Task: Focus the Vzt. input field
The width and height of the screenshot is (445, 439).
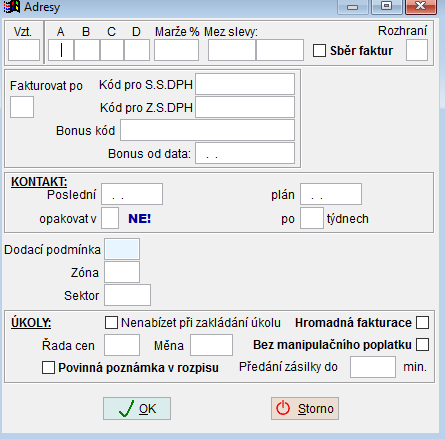Action: point(24,50)
